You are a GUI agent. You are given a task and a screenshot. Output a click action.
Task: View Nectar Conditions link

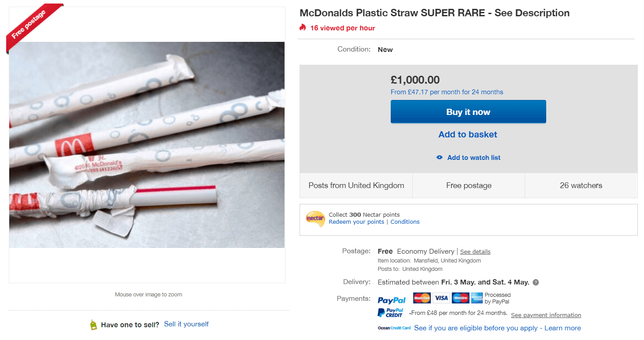(405, 222)
